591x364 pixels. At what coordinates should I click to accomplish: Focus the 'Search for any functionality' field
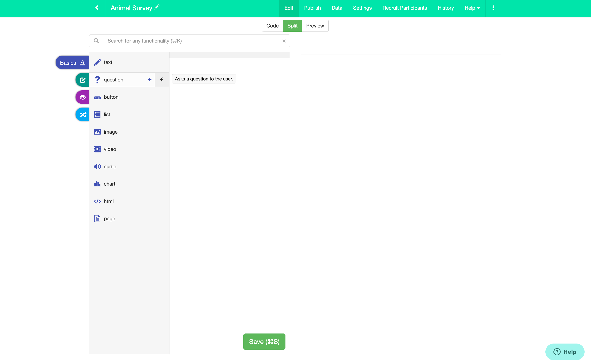click(x=190, y=41)
